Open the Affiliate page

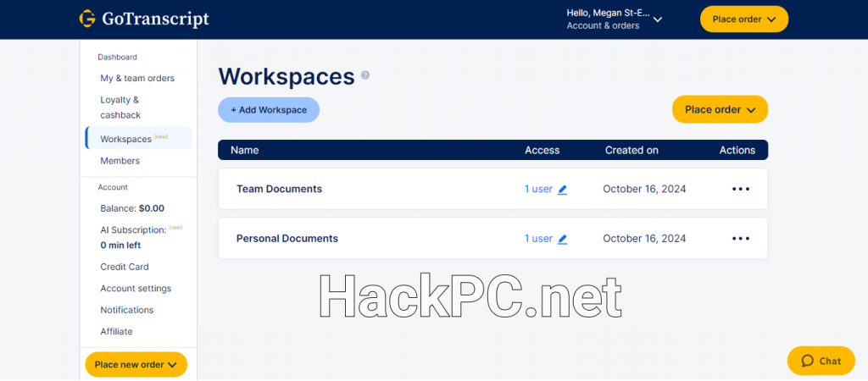pyautogui.click(x=116, y=331)
